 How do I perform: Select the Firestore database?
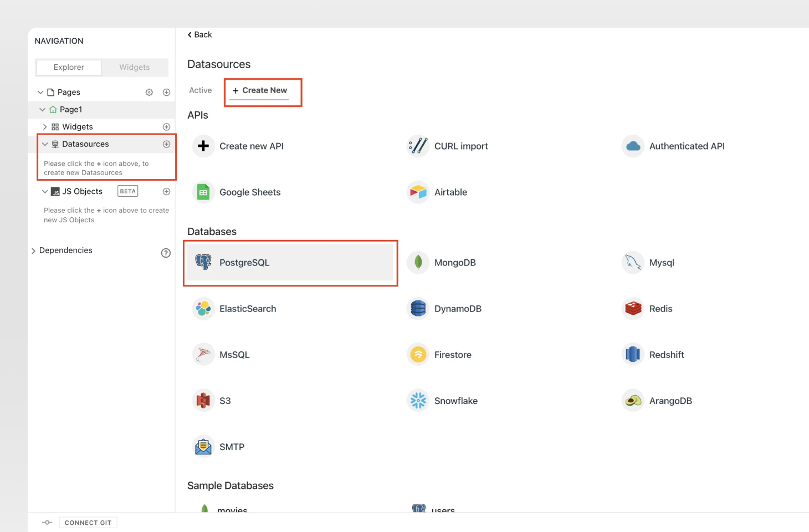pyautogui.click(x=453, y=354)
